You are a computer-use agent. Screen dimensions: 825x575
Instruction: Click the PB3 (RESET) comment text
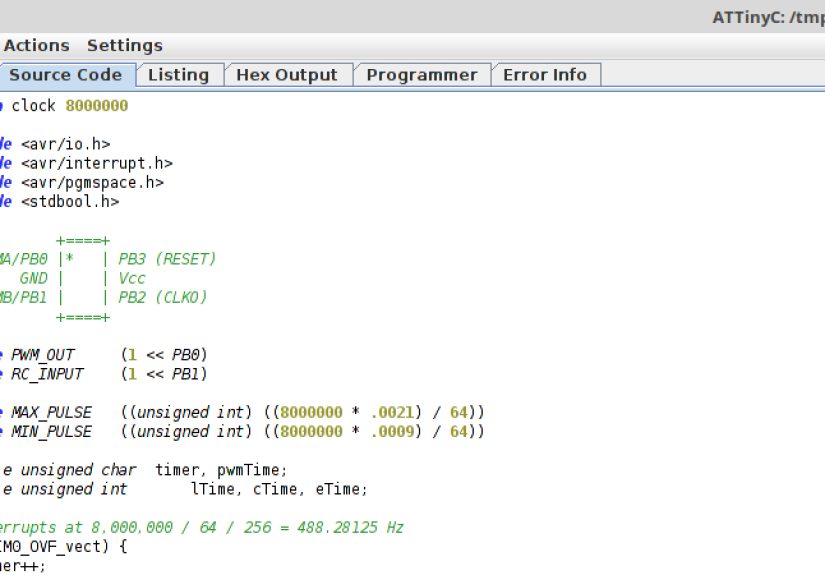click(167, 259)
